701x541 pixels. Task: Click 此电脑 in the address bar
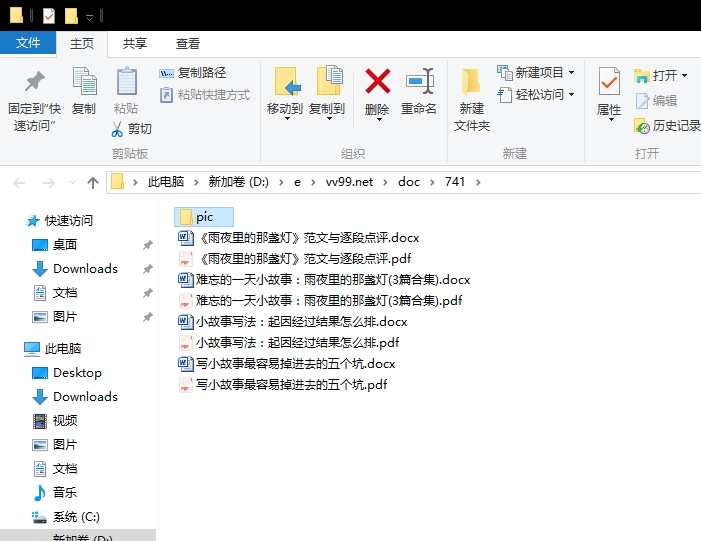click(166, 182)
